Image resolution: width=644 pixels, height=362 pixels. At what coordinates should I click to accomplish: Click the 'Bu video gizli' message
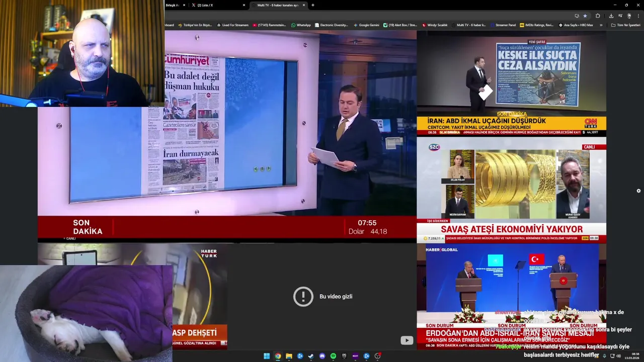336,297
